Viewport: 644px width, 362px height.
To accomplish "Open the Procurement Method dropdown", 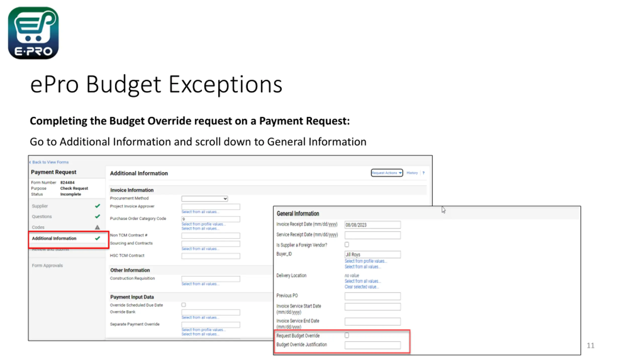I will [205, 199].
